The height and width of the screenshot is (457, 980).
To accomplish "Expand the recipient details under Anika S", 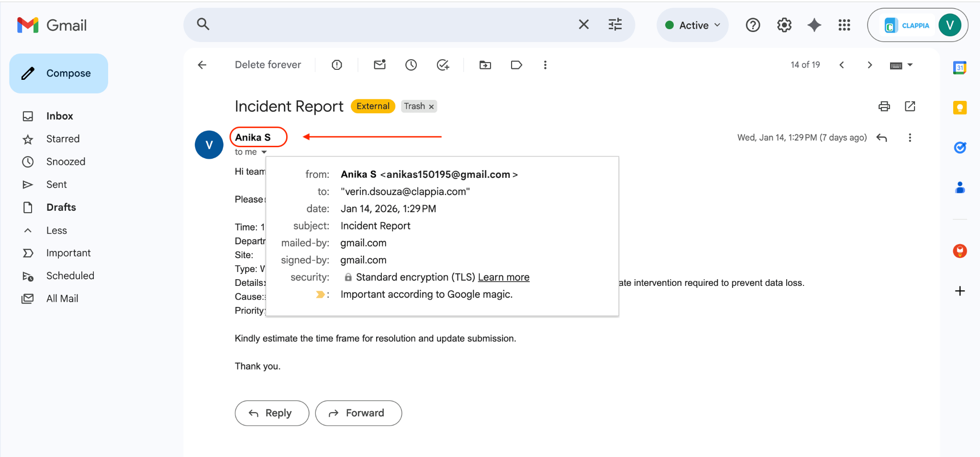I will (265, 152).
